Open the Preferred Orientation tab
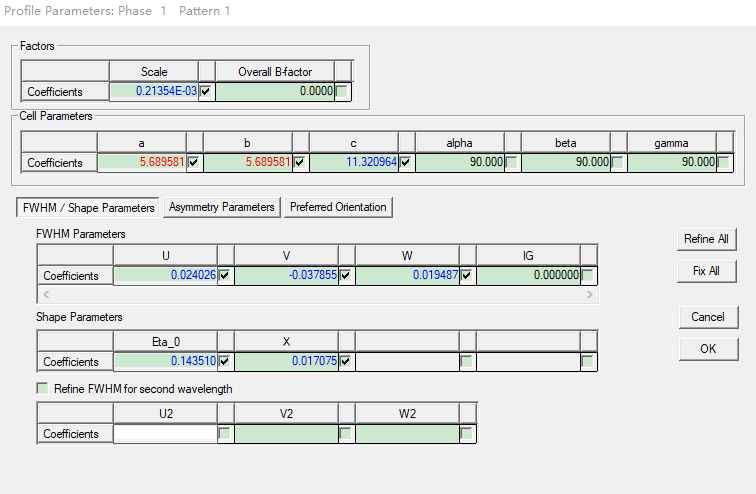 coord(338,207)
